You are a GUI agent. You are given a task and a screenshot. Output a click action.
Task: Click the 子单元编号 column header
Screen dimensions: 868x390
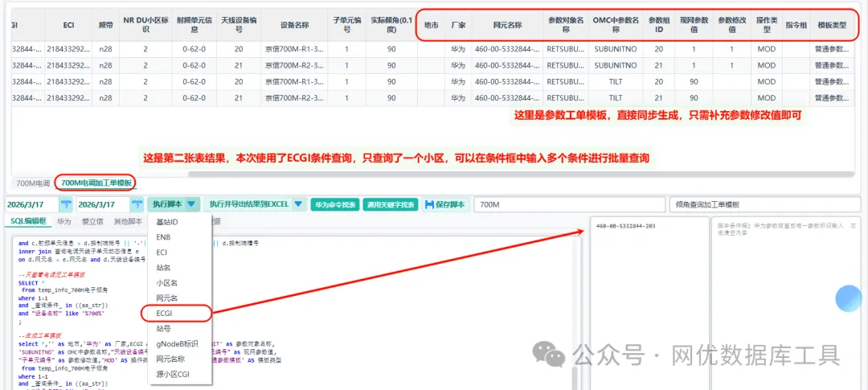click(x=347, y=25)
